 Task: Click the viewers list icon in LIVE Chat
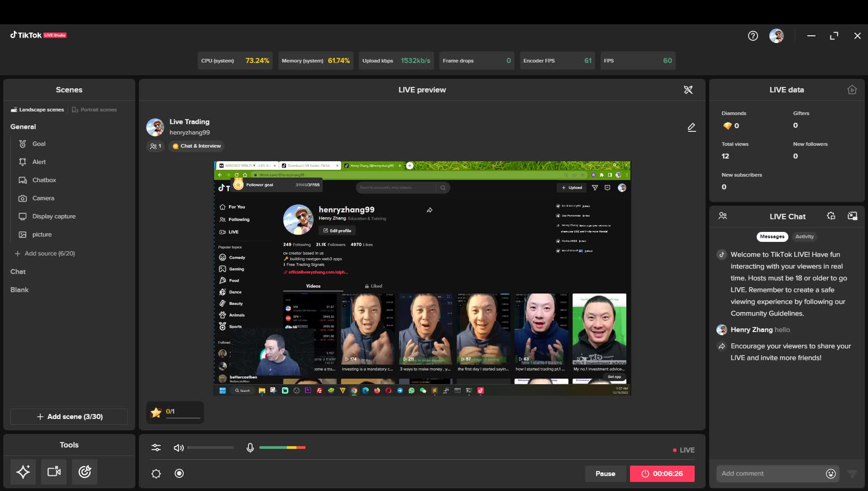[723, 216]
